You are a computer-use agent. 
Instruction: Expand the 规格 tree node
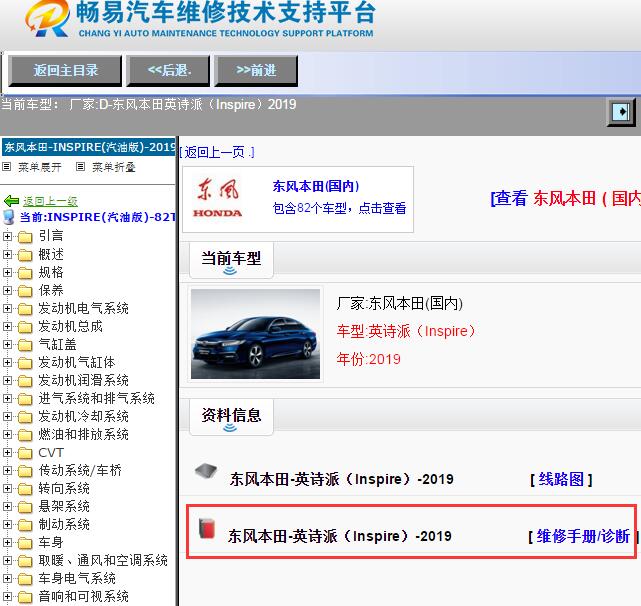[7, 272]
